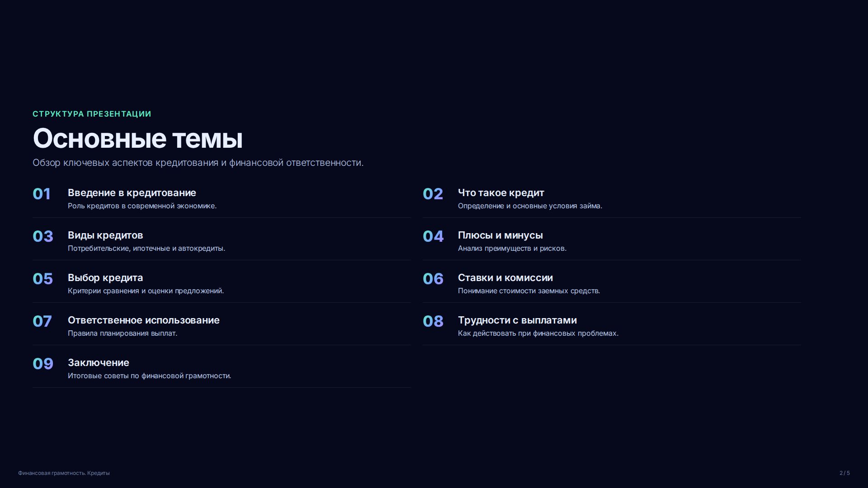Screen dimensions: 868x488
Task: Open topic 'Ответственное использование'
Action: tap(144, 320)
